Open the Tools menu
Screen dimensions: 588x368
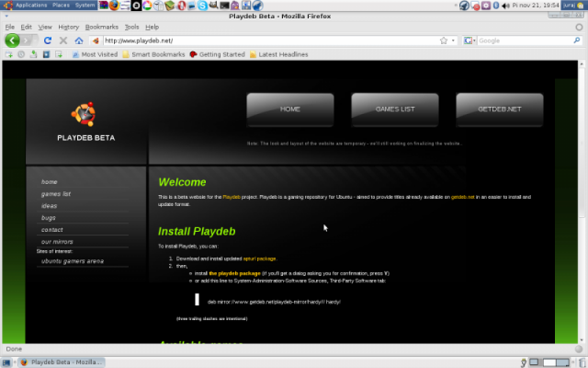(x=131, y=27)
